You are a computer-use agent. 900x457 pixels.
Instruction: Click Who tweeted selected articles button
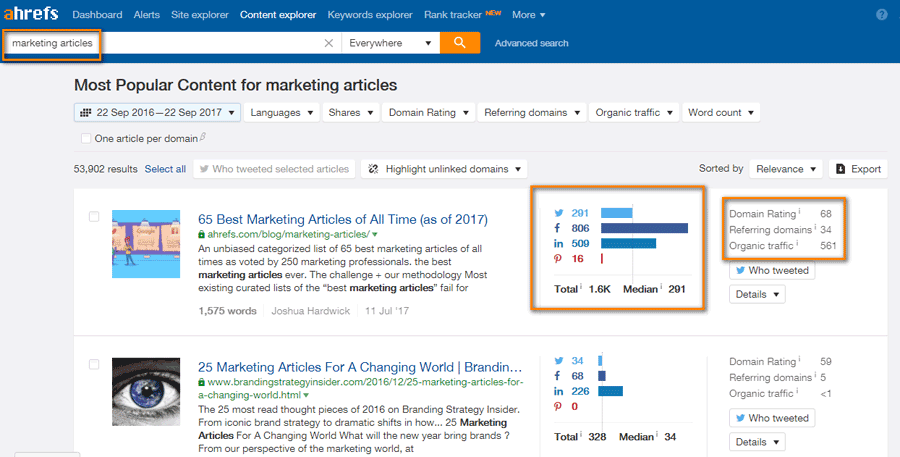274,169
